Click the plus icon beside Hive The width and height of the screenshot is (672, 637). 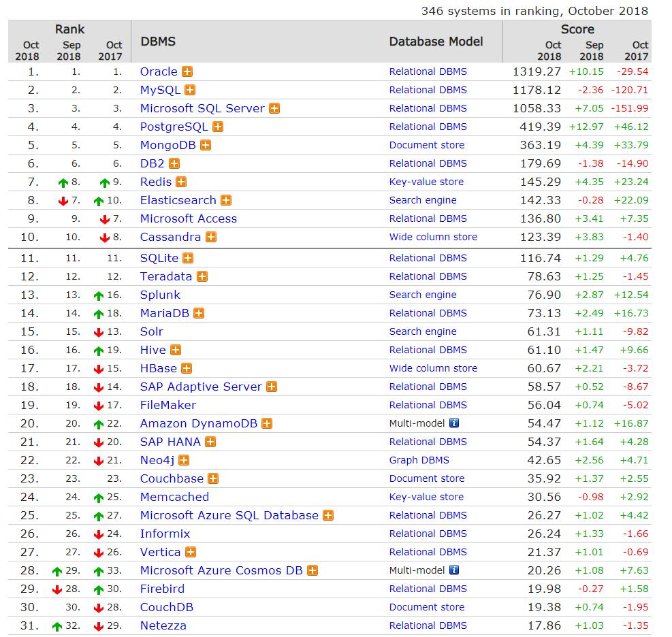(175, 350)
